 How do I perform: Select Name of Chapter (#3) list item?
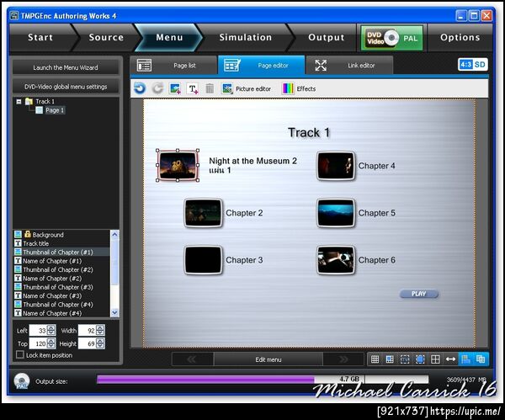[61, 295]
